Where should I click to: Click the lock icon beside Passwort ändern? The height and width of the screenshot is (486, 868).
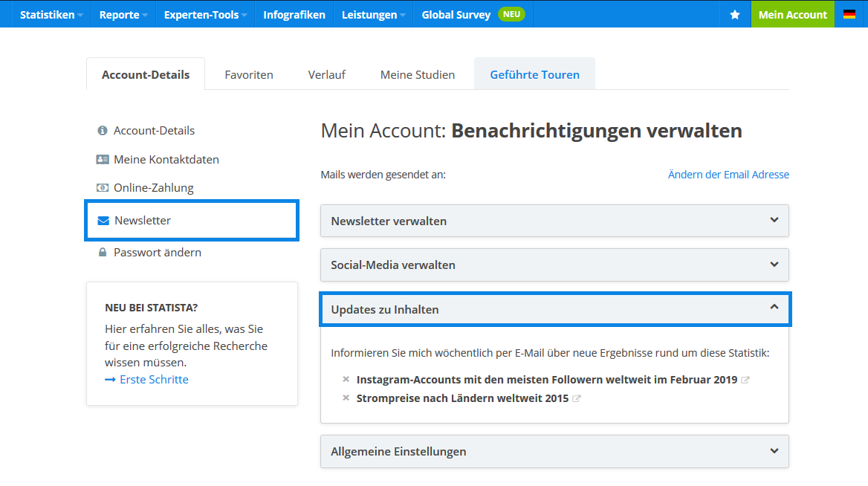tap(103, 253)
